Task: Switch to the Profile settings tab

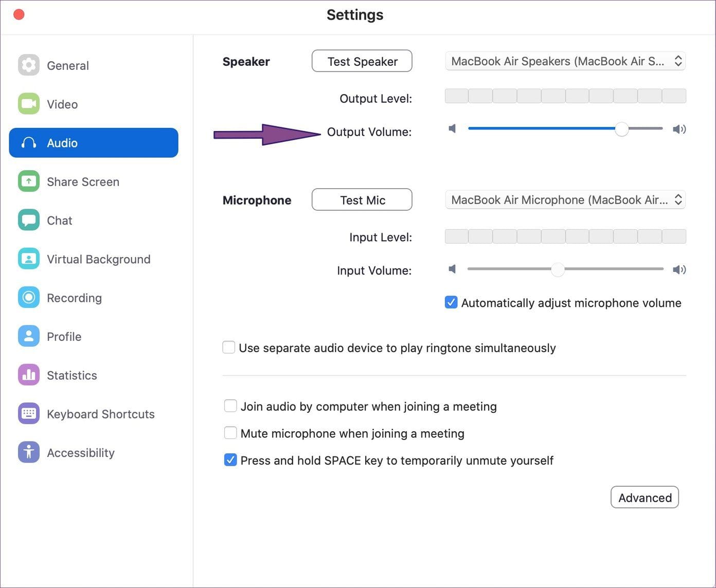Action: 64,337
